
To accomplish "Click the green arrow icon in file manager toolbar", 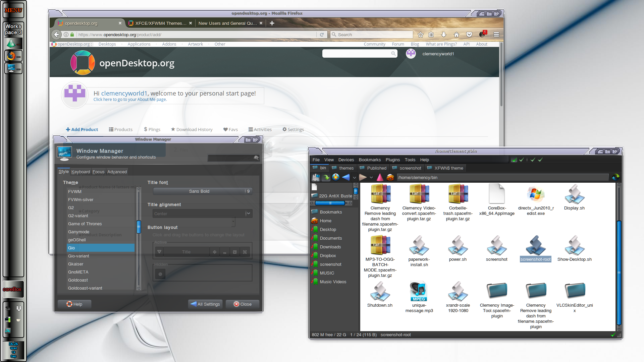I will (x=326, y=177).
